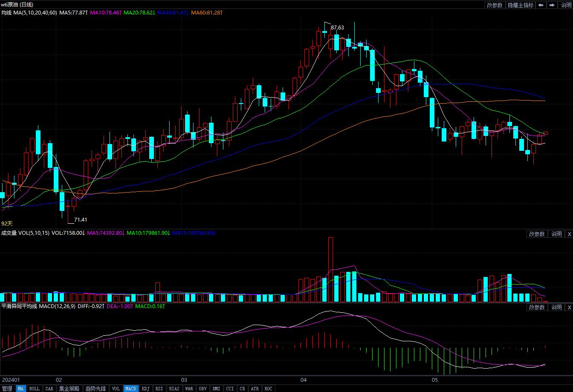Select the MACD indicator tab
Image resolution: width=573 pixels, height=392 pixels.
pos(131,389)
